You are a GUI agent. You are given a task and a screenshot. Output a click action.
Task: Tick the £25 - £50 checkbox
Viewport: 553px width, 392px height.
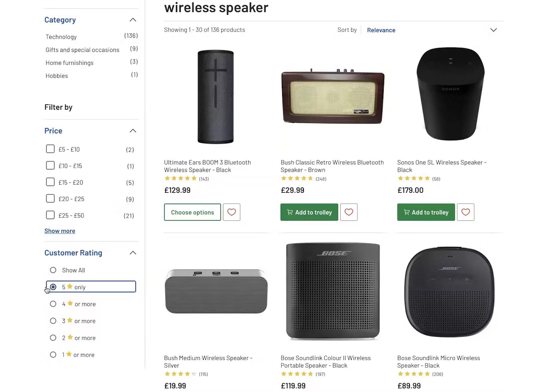(50, 215)
